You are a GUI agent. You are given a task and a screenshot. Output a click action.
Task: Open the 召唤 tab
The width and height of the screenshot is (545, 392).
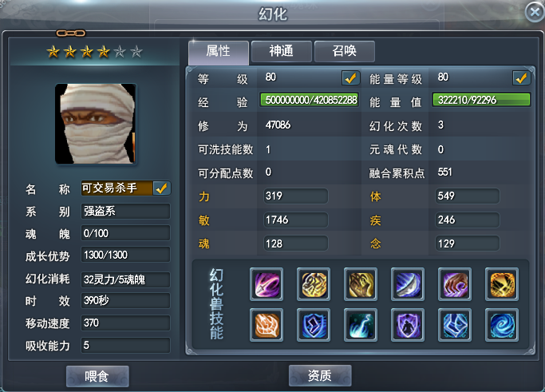[345, 51]
